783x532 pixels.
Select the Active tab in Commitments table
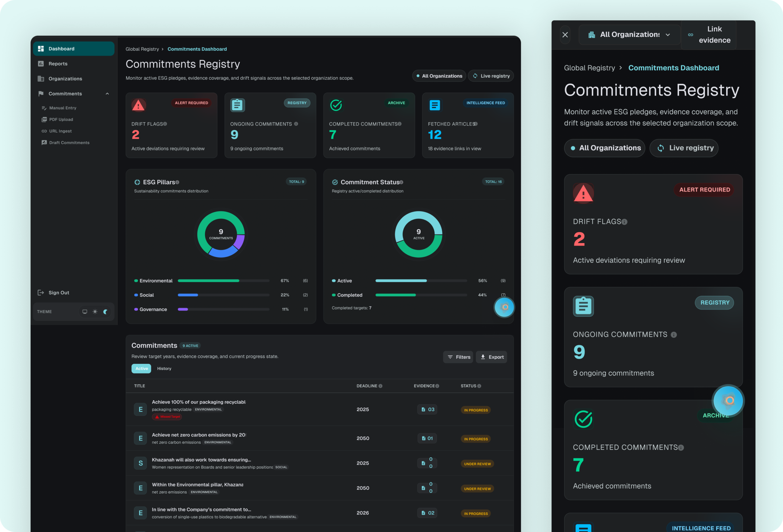coord(142,369)
